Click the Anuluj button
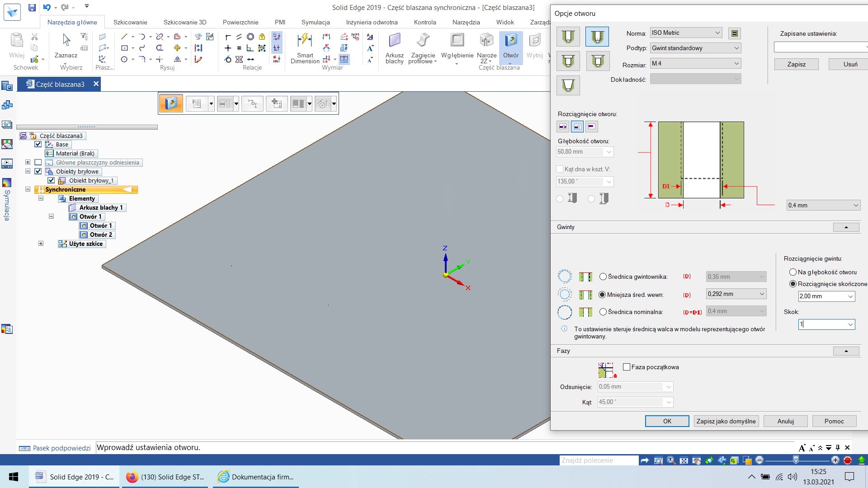Viewport: 868px width, 488px height. 786,421
